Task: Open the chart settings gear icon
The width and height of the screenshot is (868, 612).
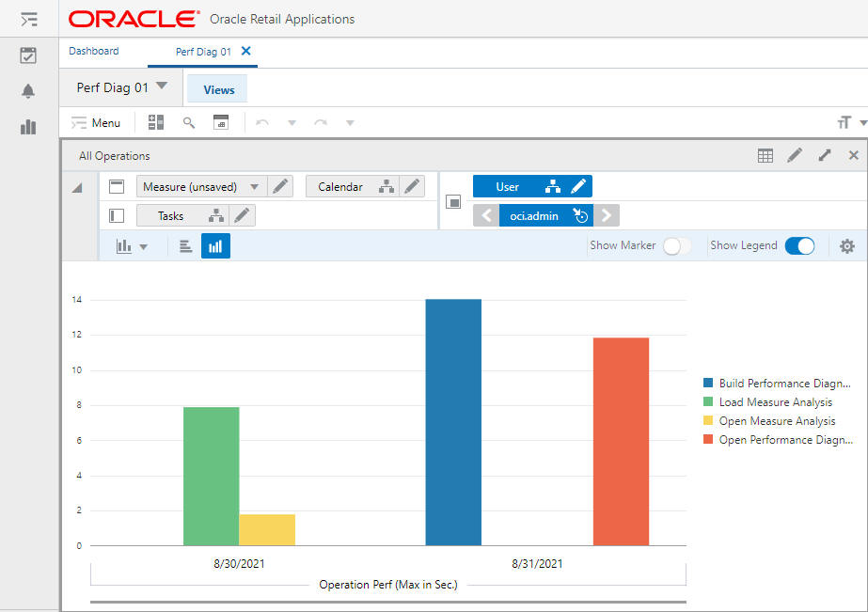Action: point(847,246)
